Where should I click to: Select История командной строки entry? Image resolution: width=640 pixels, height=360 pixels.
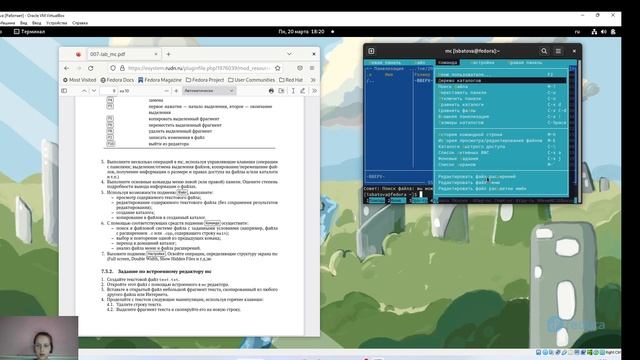pos(502,135)
